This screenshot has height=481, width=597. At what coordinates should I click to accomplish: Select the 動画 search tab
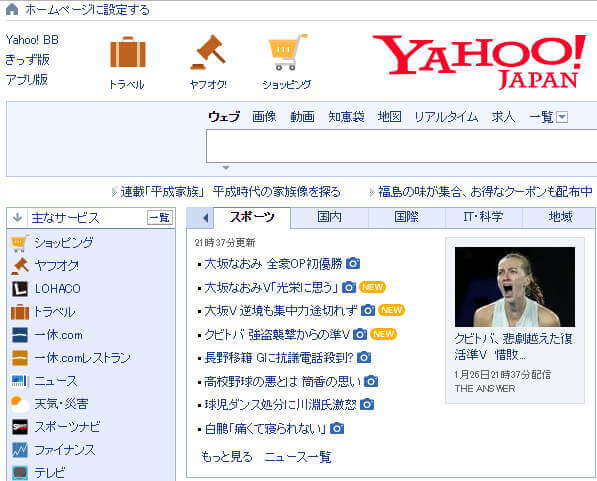(x=302, y=117)
